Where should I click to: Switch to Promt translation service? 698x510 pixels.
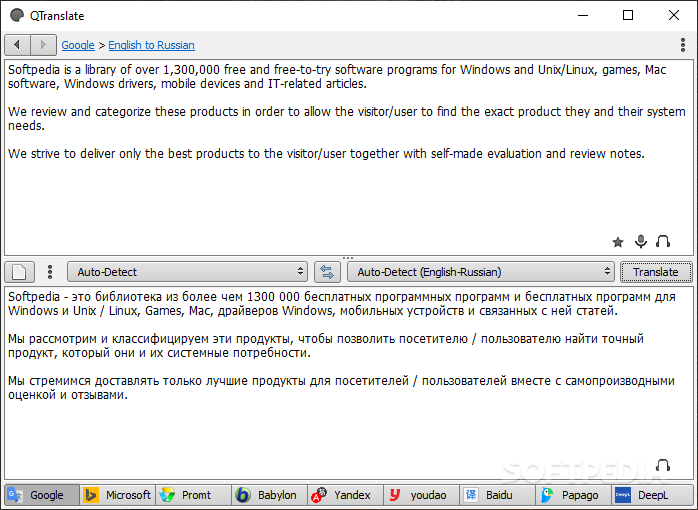[x=194, y=495]
